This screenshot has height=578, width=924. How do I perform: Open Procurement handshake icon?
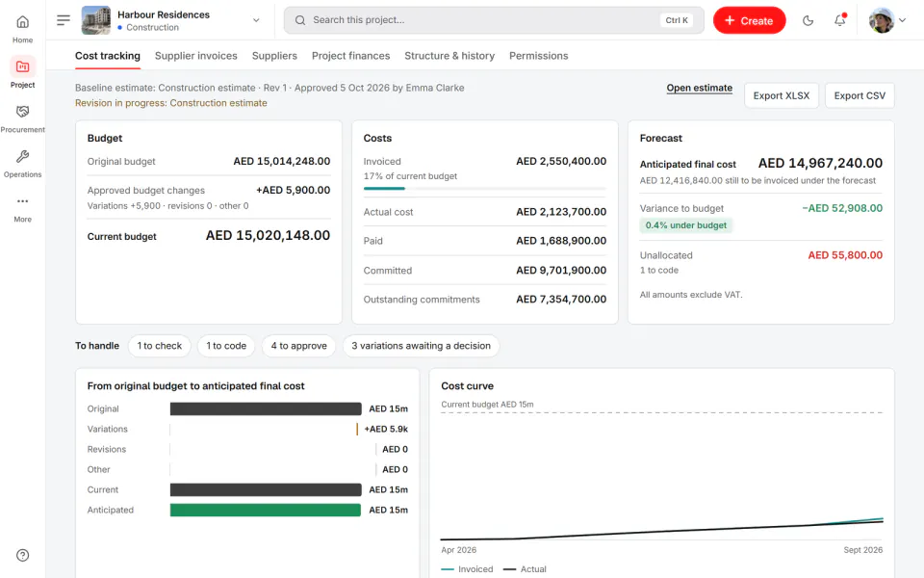(x=22, y=112)
